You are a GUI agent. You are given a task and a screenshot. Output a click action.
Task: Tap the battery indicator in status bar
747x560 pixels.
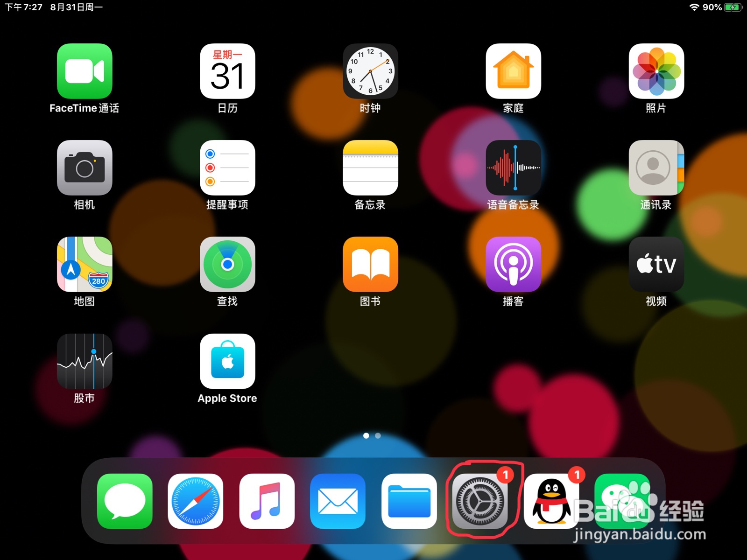pos(733,7)
